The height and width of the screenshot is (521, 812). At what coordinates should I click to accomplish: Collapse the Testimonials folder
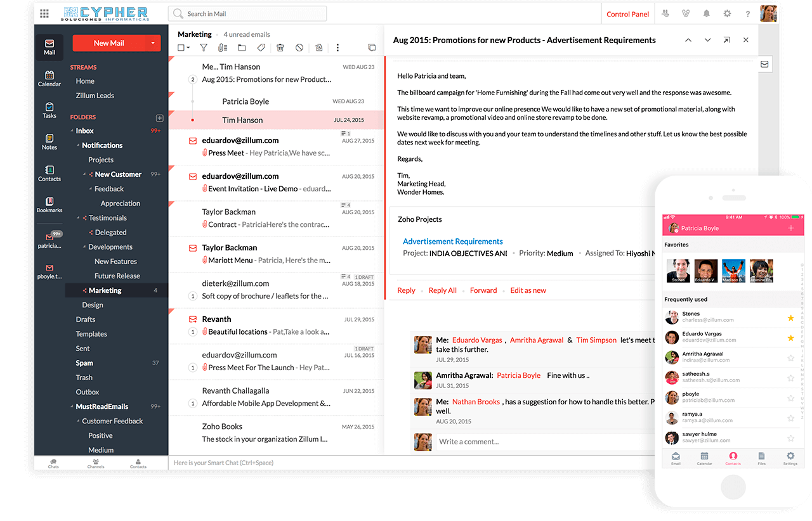pyautogui.click(x=78, y=218)
